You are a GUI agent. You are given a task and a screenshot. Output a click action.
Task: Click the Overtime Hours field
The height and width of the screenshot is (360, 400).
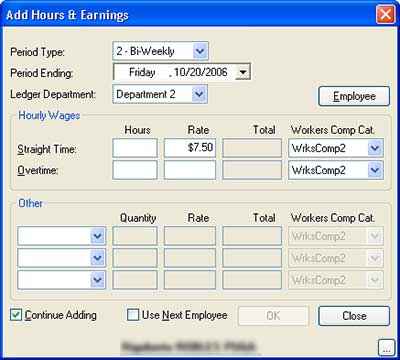pos(135,170)
